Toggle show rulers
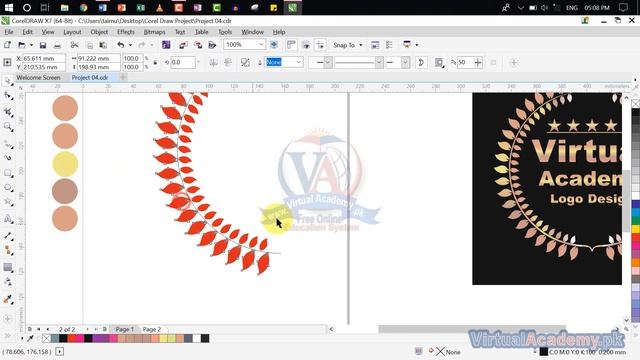Screen dimensions: 640x360 pos(291,45)
